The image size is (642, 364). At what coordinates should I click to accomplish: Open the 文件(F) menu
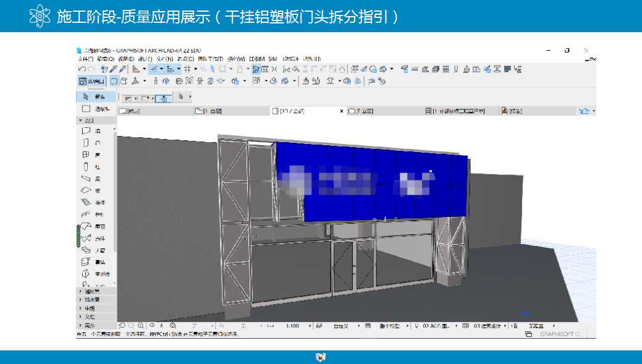coord(82,56)
